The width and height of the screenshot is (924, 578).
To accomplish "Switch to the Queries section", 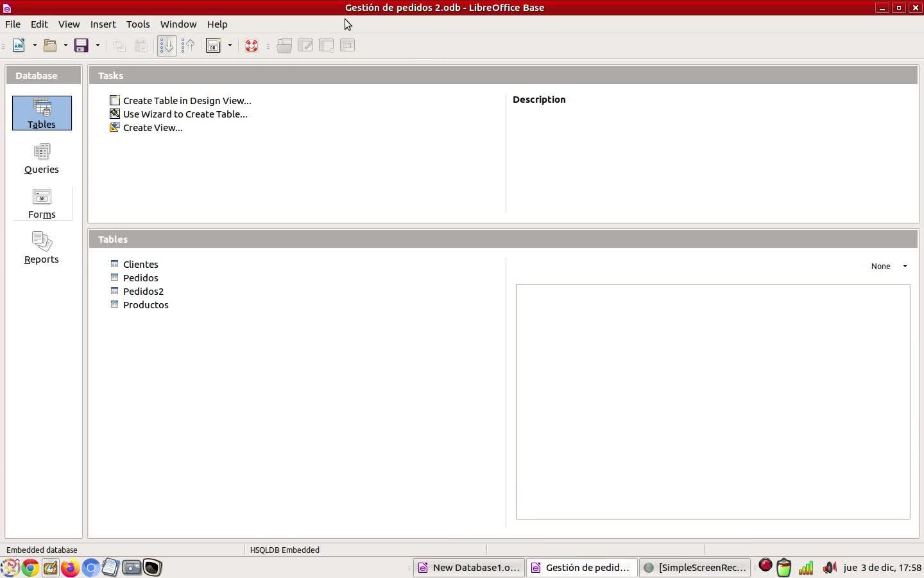I will click(x=42, y=158).
